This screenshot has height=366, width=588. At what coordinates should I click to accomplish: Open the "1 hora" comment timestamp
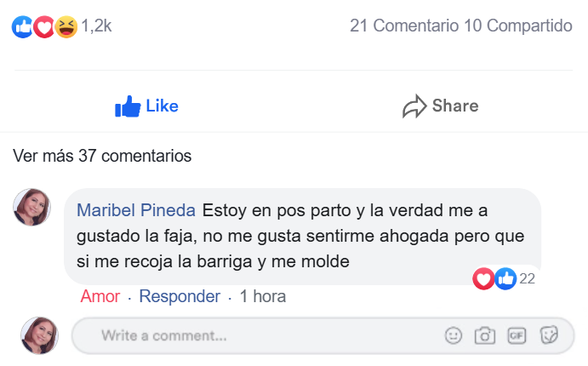tap(263, 297)
